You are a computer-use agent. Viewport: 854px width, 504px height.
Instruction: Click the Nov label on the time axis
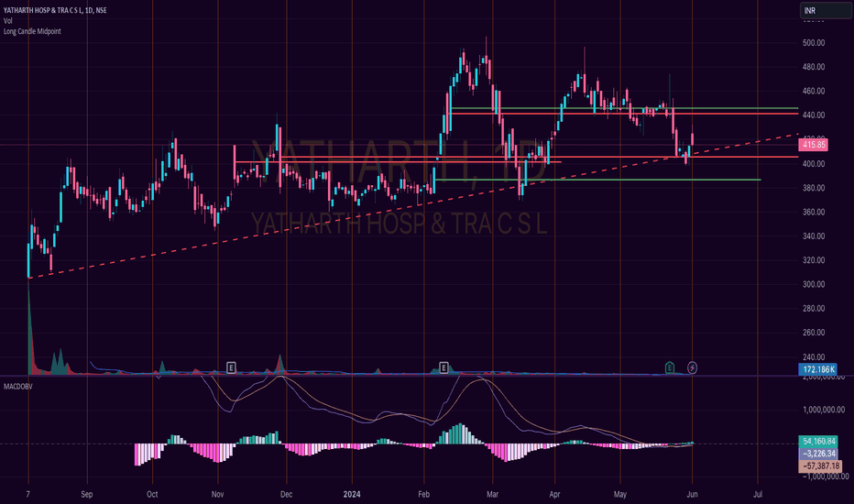click(x=217, y=494)
